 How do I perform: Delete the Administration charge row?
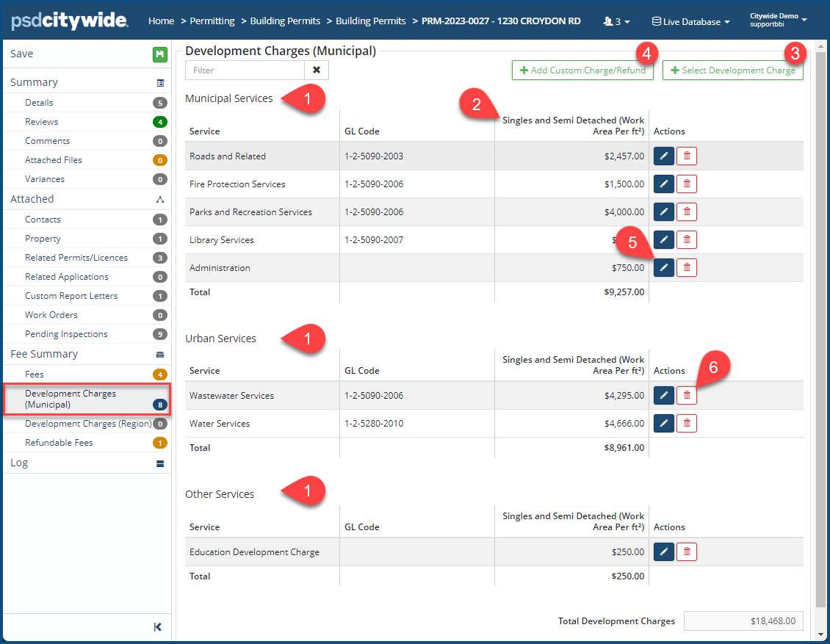pos(687,268)
